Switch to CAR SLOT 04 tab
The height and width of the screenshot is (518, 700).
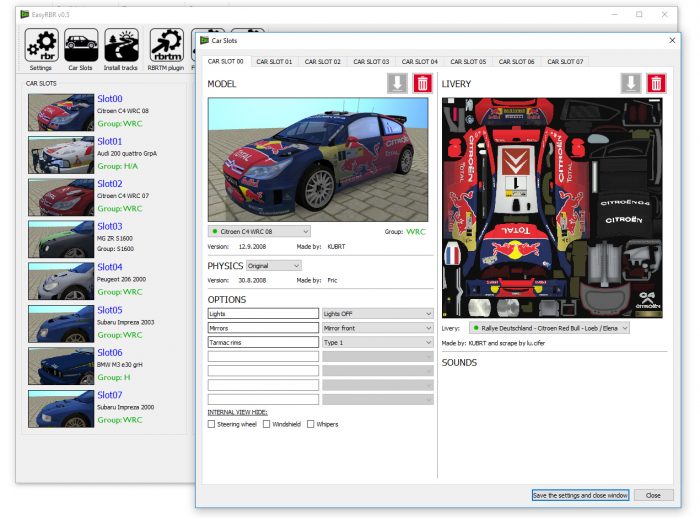[x=420, y=62]
